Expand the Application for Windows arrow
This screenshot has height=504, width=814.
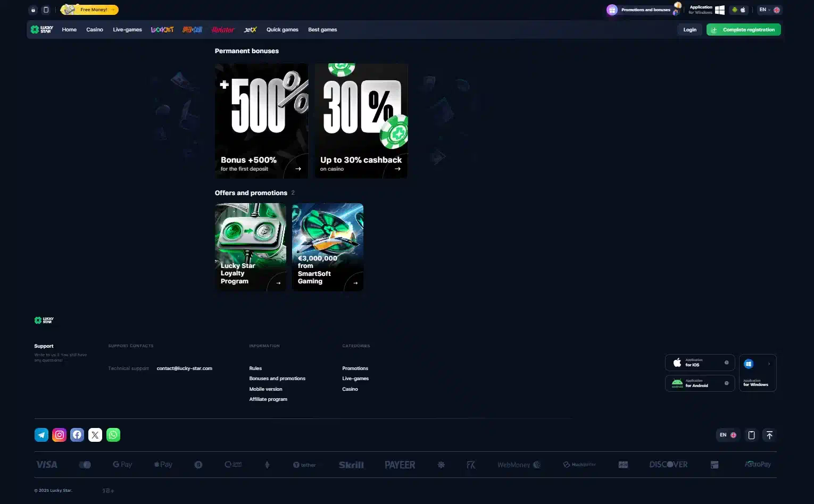pos(769,364)
